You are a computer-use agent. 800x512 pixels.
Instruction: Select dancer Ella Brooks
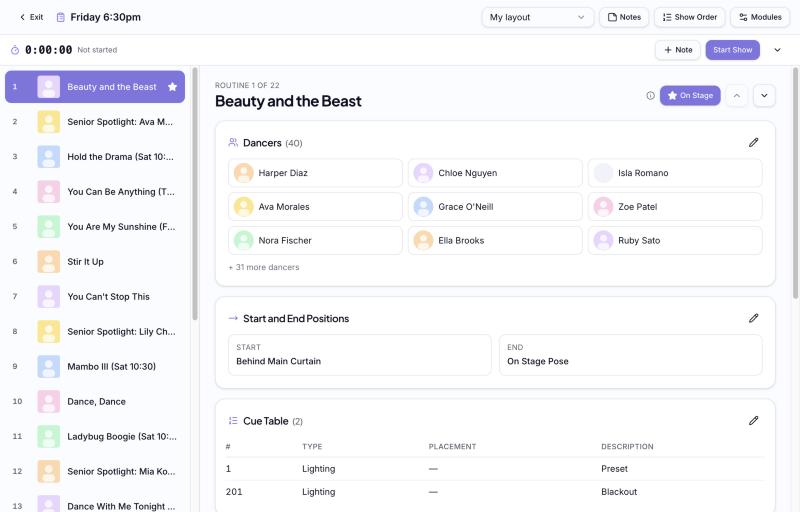(495, 240)
